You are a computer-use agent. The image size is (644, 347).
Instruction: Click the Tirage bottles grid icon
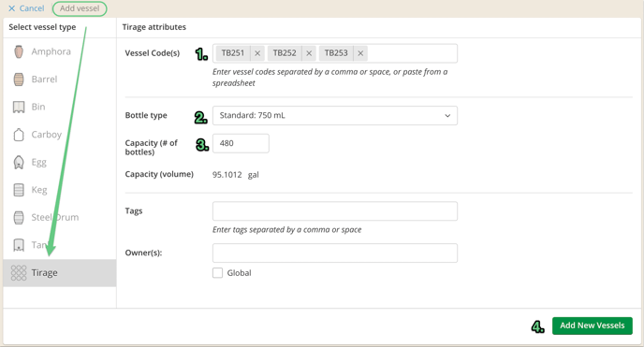point(19,273)
